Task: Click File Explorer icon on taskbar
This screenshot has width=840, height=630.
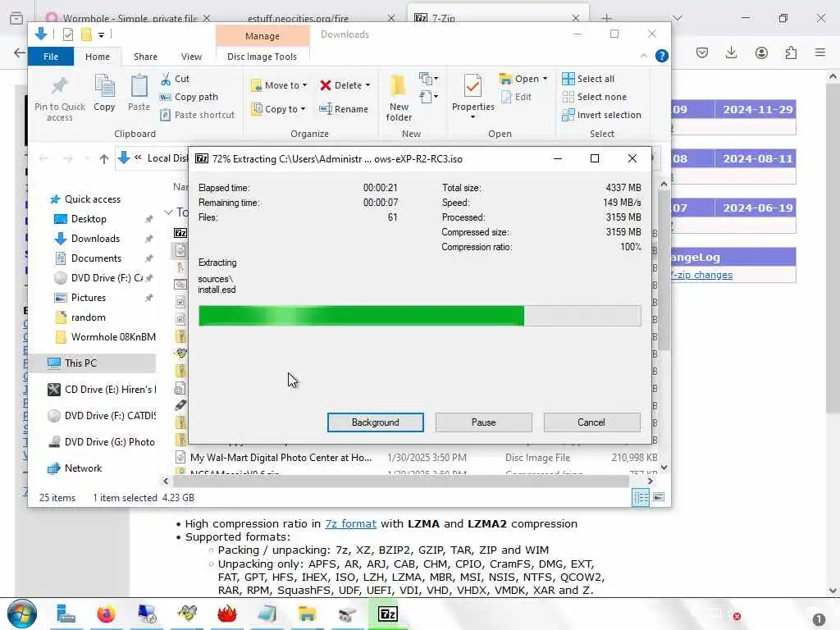Action: (307, 614)
